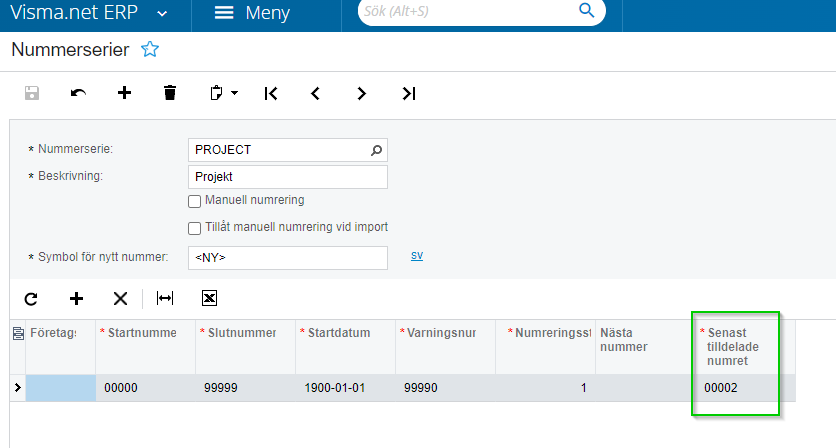Image resolution: width=836 pixels, height=448 pixels.
Task: Select the empty Nästa nummer cell
Action: tap(645, 388)
